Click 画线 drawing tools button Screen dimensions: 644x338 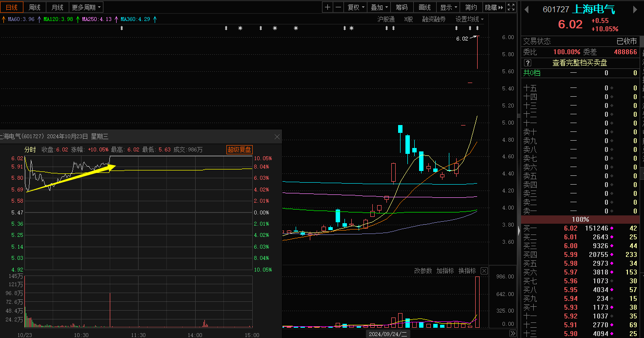[x=425, y=7]
